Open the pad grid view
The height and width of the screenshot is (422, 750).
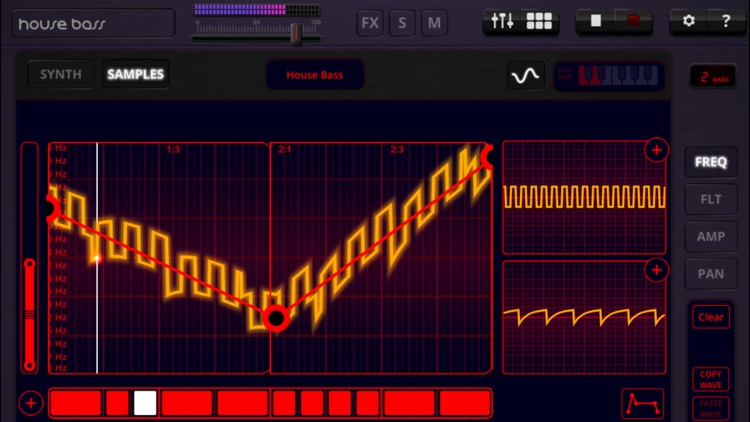pos(539,21)
